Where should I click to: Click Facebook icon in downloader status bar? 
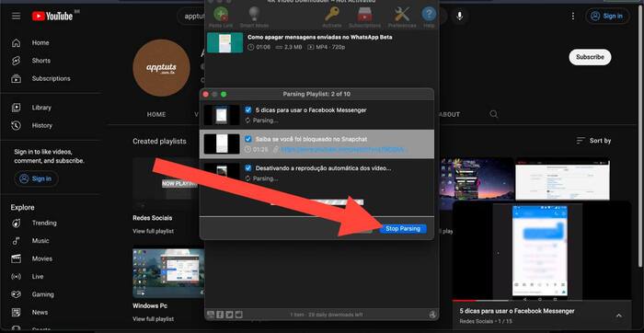tap(220, 315)
